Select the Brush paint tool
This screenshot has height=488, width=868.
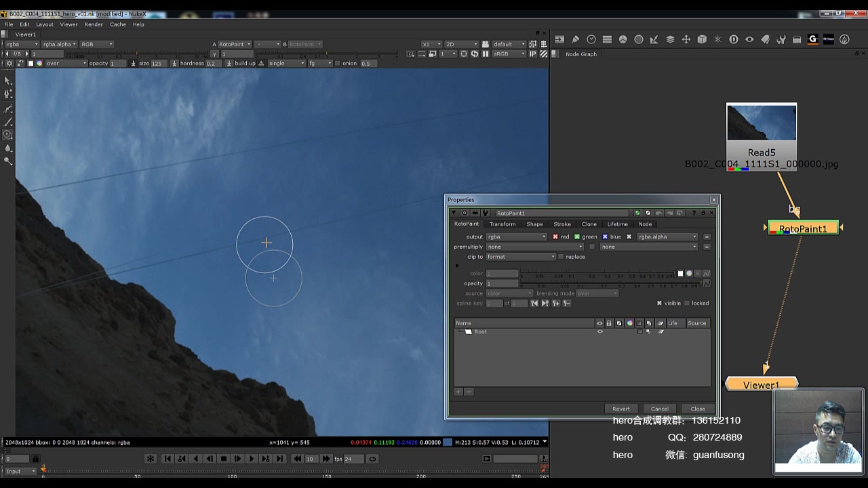tap(8, 122)
